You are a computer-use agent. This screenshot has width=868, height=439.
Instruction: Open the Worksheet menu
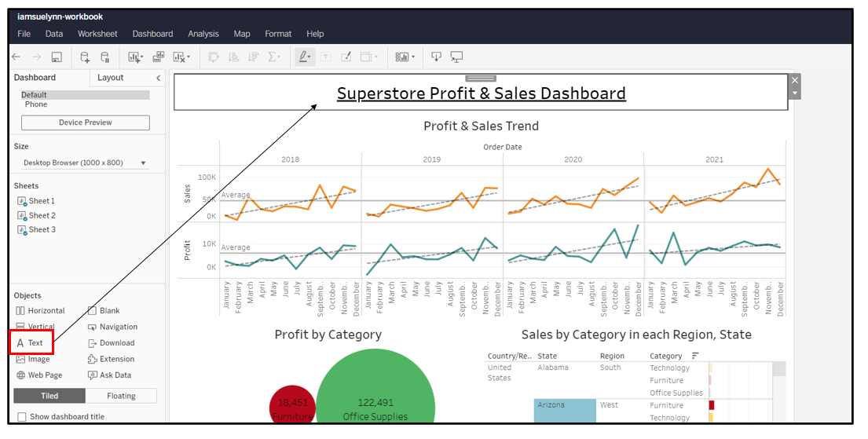pyautogui.click(x=97, y=34)
